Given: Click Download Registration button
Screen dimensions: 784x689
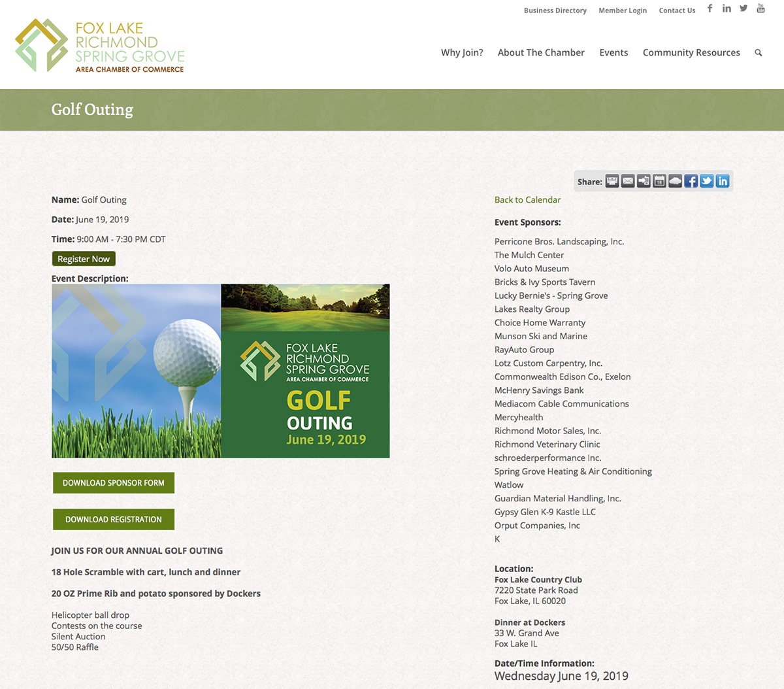Looking at the screenshot, I should (114, 520).
